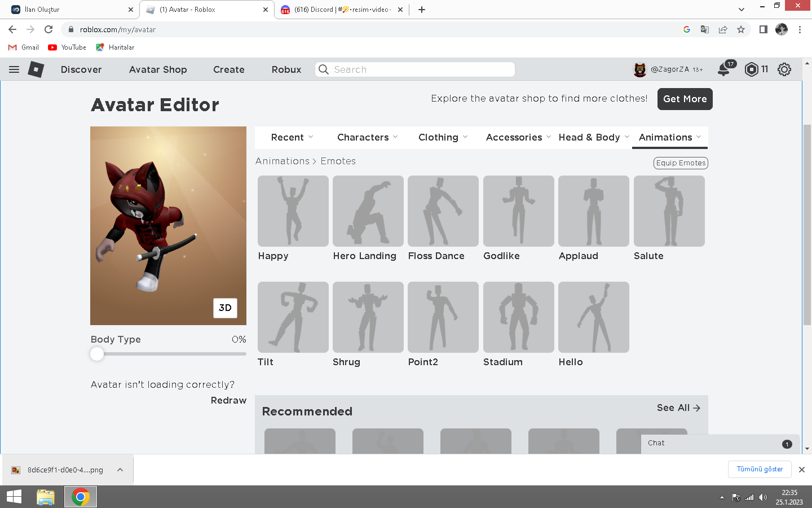
Task: Close the downloads bar
Action: tap(802, 470)
